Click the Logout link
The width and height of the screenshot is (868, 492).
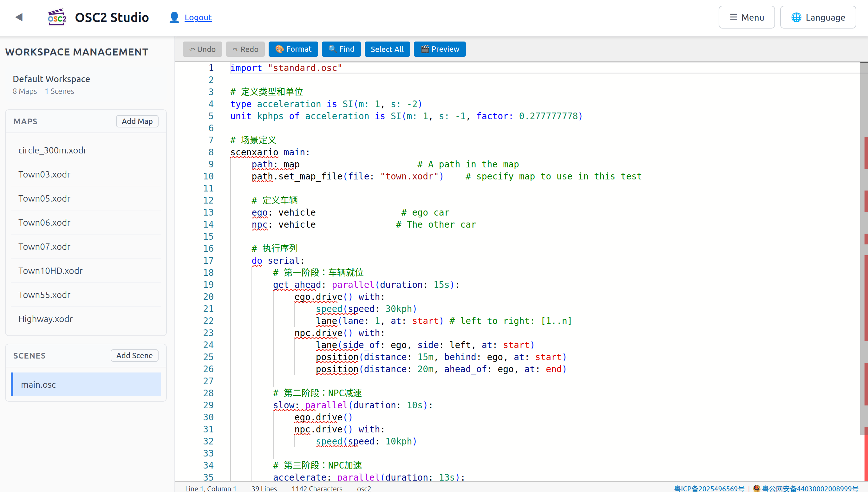pos(198,17)
